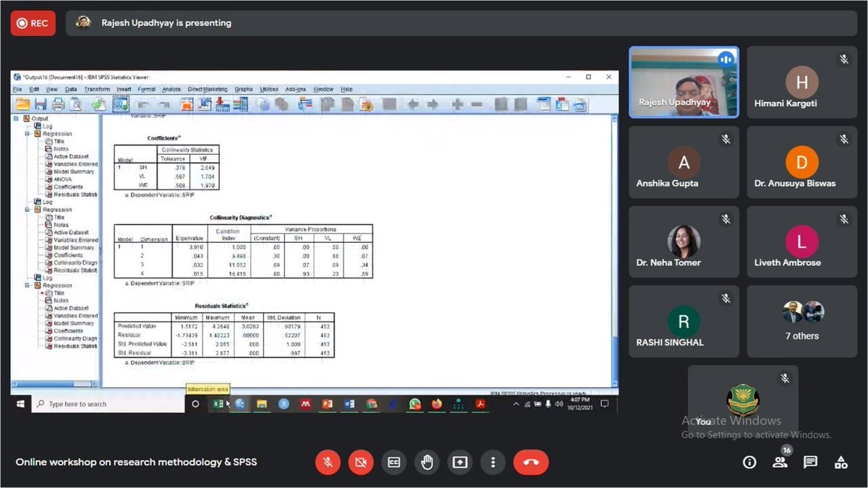Click the Collinearity Diagnostics table title
This screenshot has width=868, height=488.
click(x=240, y=217)
